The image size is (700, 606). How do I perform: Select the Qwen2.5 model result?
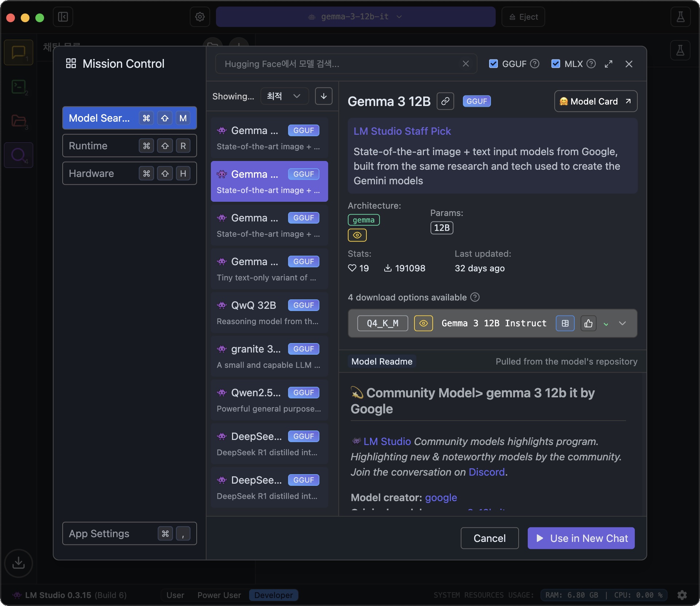click(x=270, y=400)
